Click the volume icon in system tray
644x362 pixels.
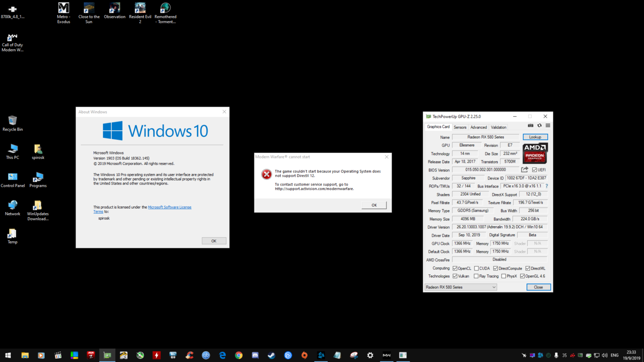(x=604, y=355)
